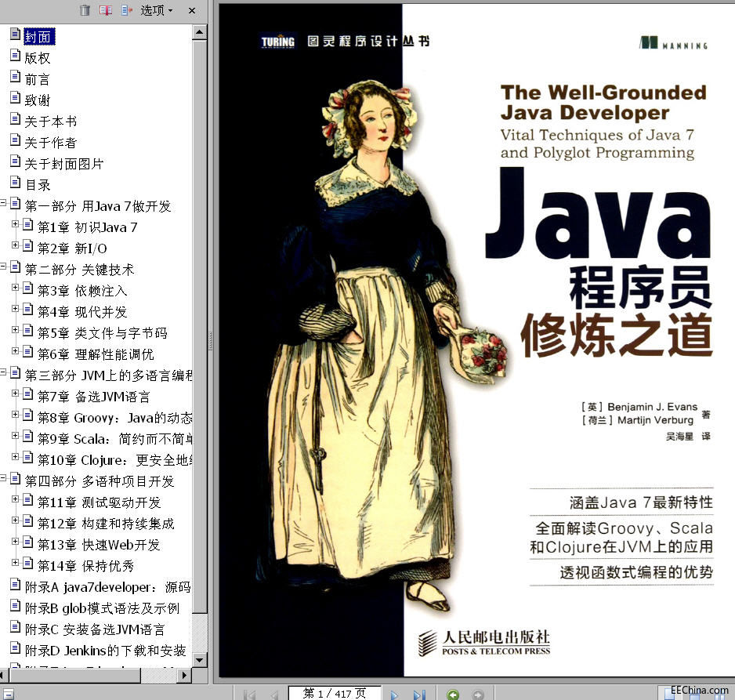
Task: Close the bookmarks panel
Action: point(192,10)
